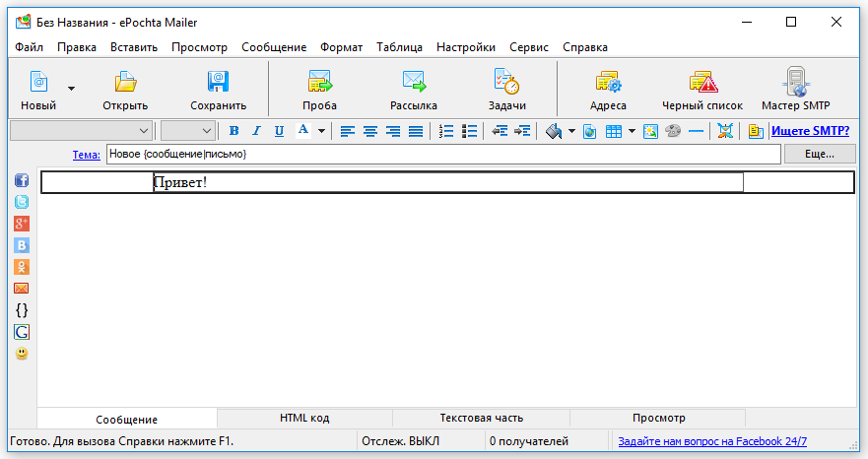Switch to the Текстовая часть tab
Screen dimensions: 868x459
click(x=482, y=418)
